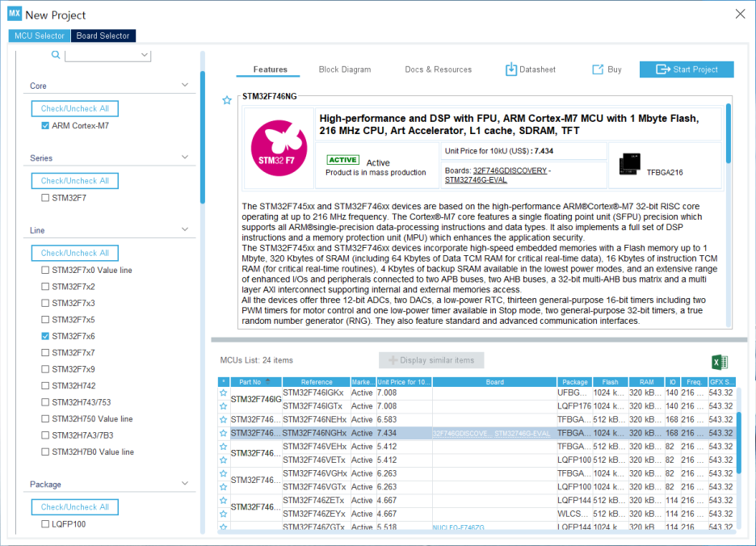
Task: Star the STM32F746VEHx row
Action: point(223,447)
